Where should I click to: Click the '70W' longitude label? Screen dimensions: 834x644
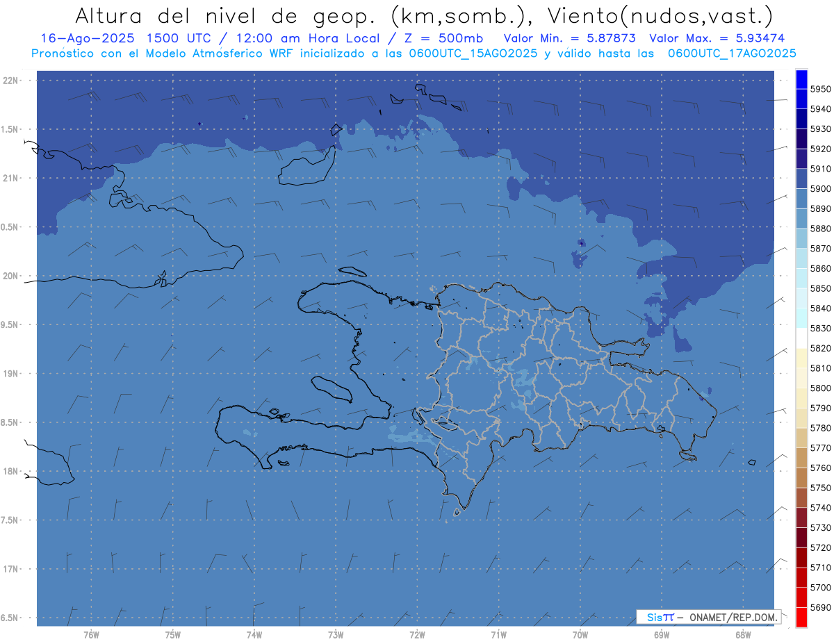580,635
